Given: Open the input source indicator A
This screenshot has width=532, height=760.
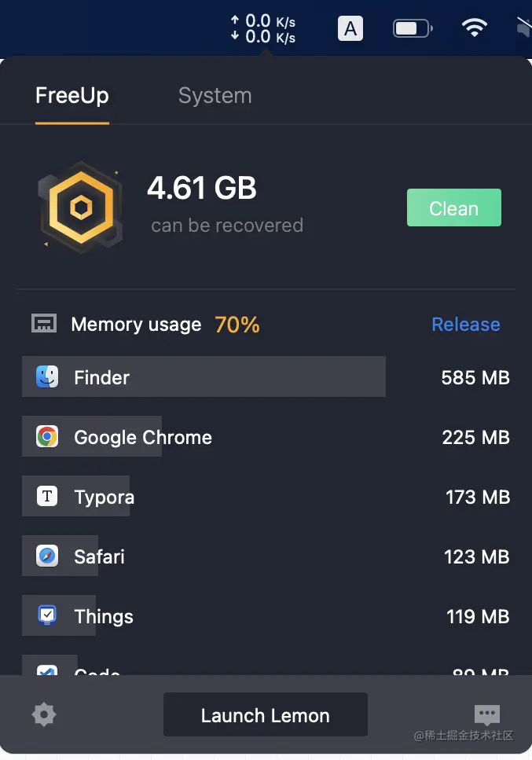Looking at the screenshot, I should click(350, 28).
